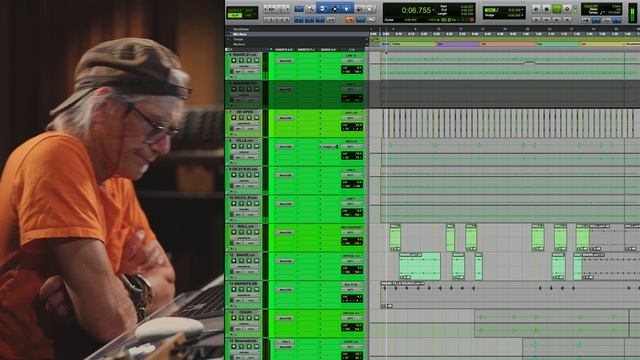
Task: Click the CRASH track name
Action: click(246, 312)
